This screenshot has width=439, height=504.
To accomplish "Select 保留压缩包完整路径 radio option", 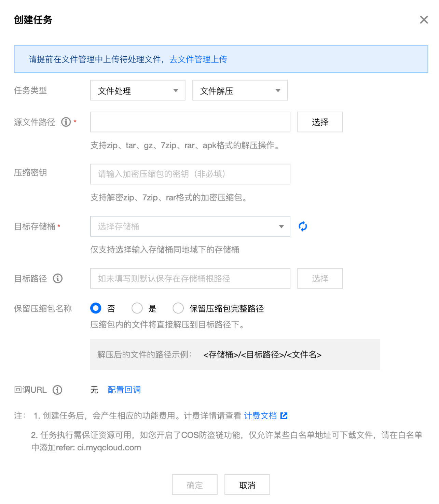I will point(178,308).
